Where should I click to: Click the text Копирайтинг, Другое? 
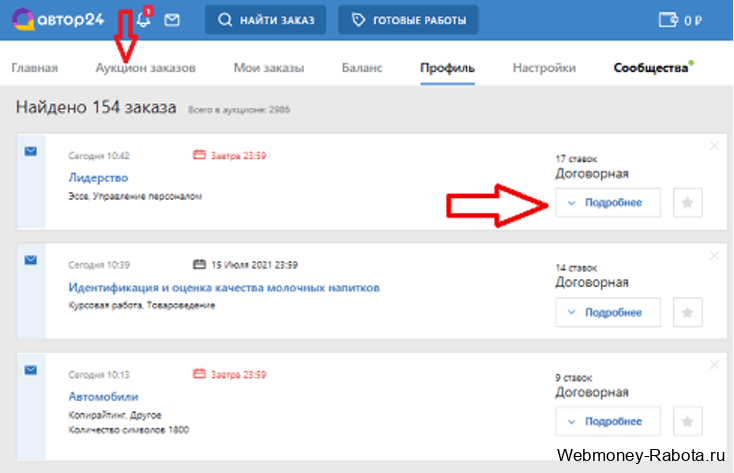tap(115, 415)
